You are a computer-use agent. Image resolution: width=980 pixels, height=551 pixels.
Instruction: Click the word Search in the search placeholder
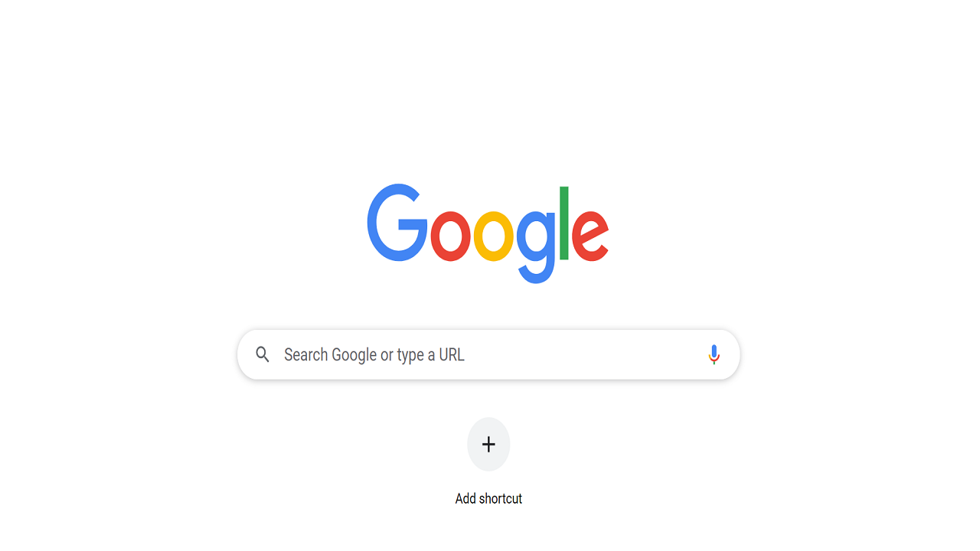305,354
